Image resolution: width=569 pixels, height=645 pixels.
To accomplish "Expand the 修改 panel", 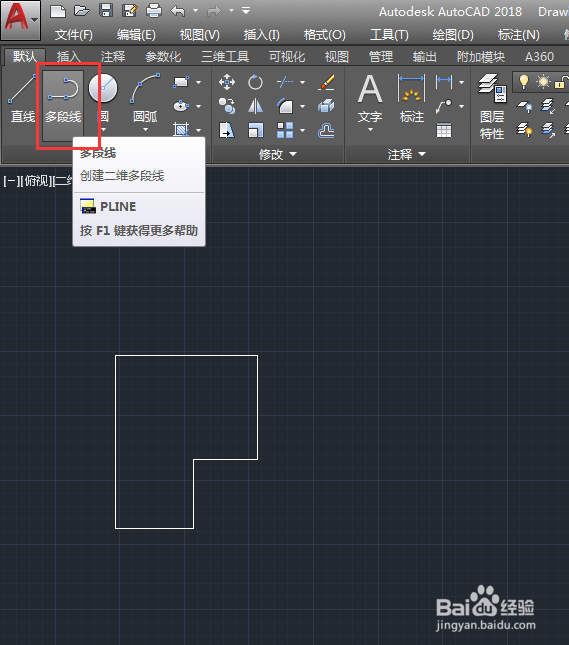I will (278, 155).
